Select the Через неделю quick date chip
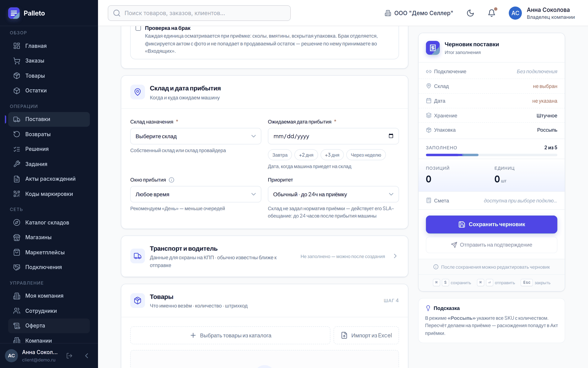This screenshot has width=588, height=368. [x=366, y=155]
